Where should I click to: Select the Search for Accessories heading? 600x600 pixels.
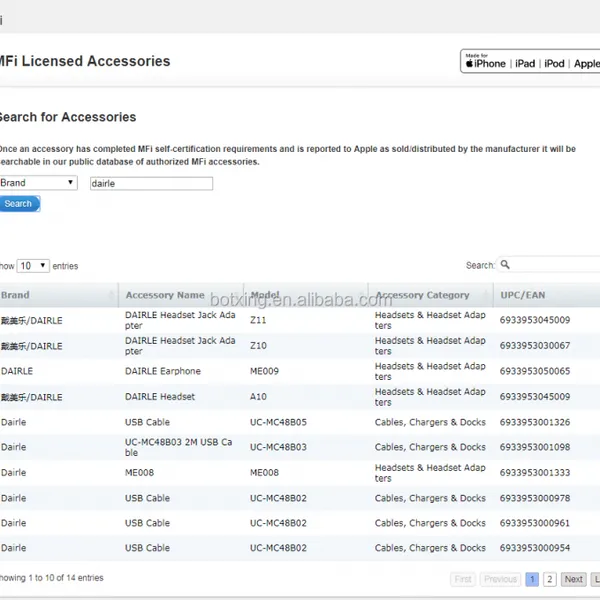pyautogui.click(x=68, y=117)
